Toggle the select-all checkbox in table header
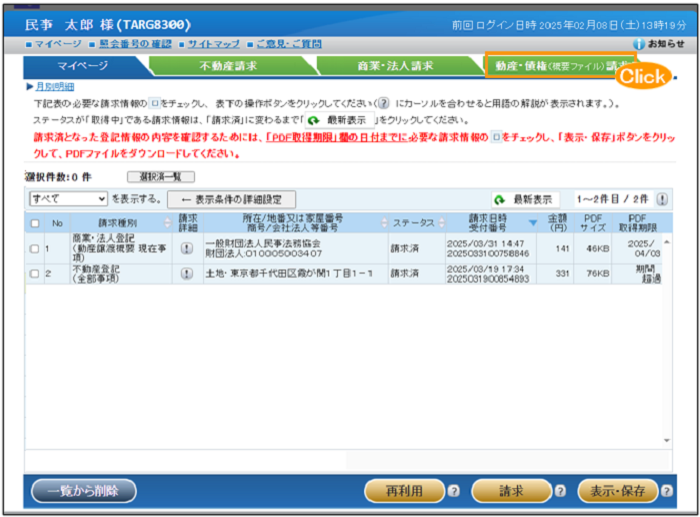The width and height of the screenshot is (700, 517). 35,224
